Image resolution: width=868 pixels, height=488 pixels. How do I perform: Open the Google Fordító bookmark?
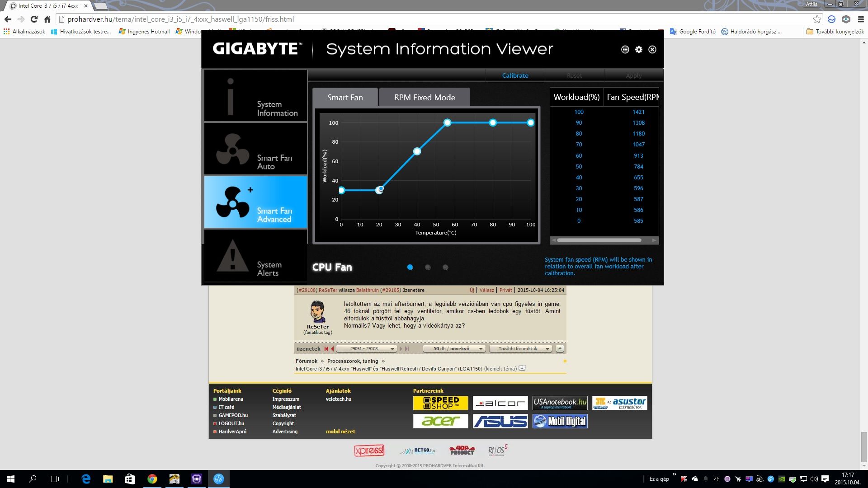pyautogui.click(x=693, y=32)
